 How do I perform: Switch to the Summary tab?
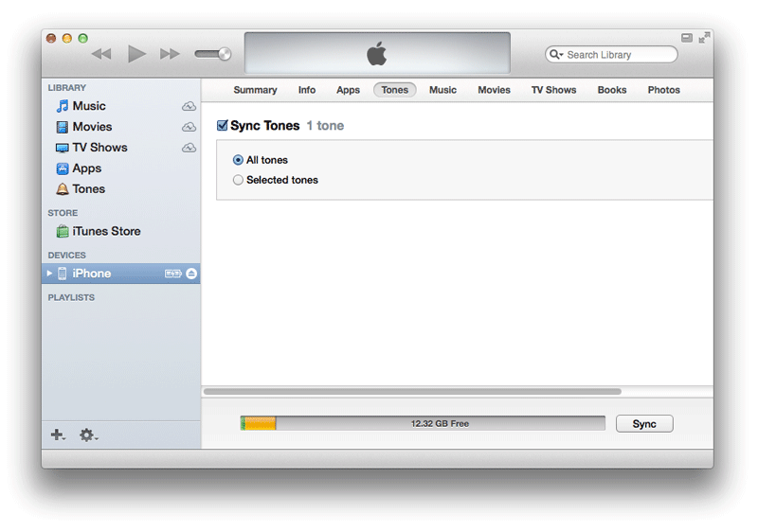click(x=255, y=90)
